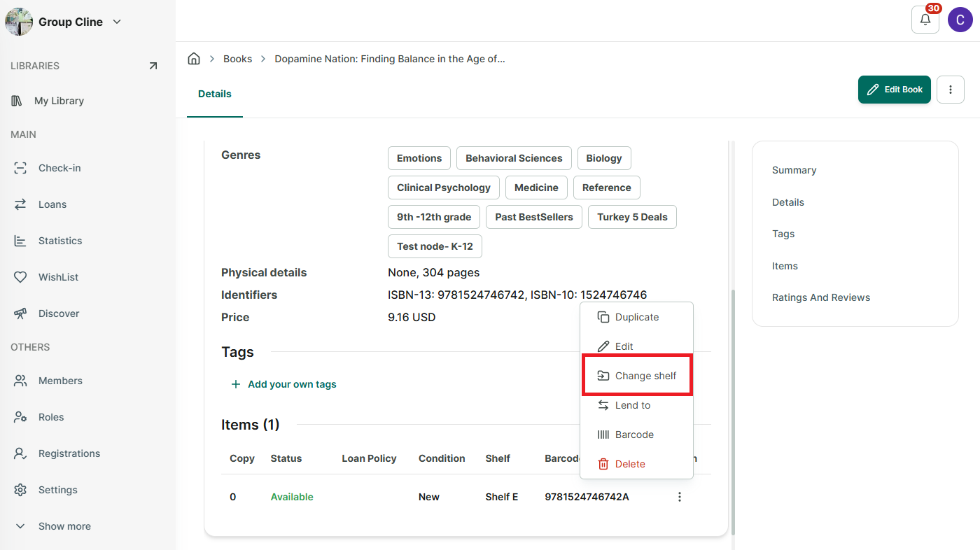
Task: Click the WishList heart icon
Action: tap(20, 277)
